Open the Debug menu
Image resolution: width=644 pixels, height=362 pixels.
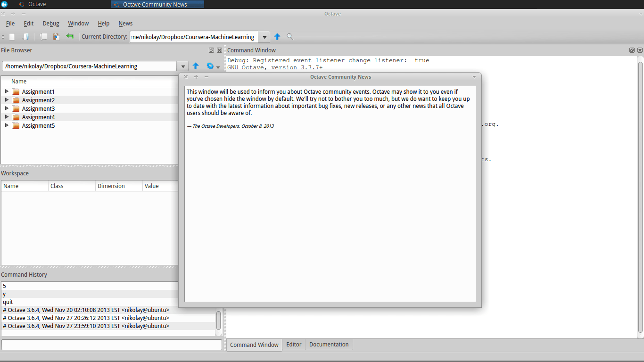[x=51, y=23]
